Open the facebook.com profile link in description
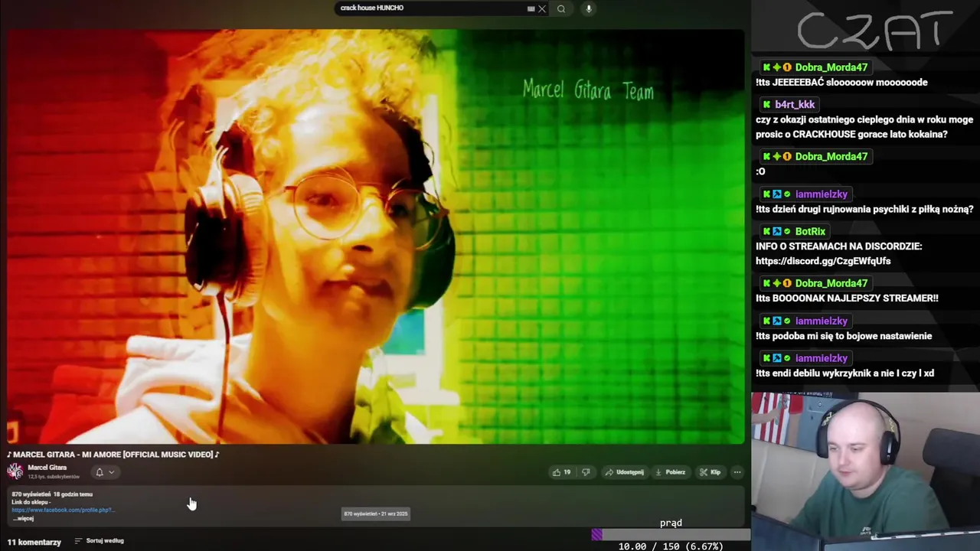This screenshot has width=980, height=551. (x=63, y=510)
